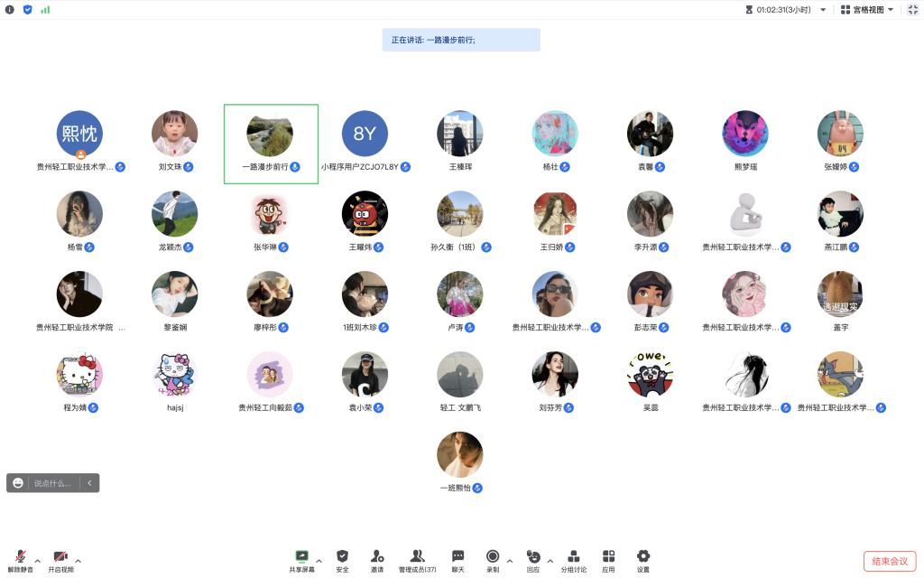Click the 说点什么... chat input box
Screen dimensions: 924x578
point(52,483)
